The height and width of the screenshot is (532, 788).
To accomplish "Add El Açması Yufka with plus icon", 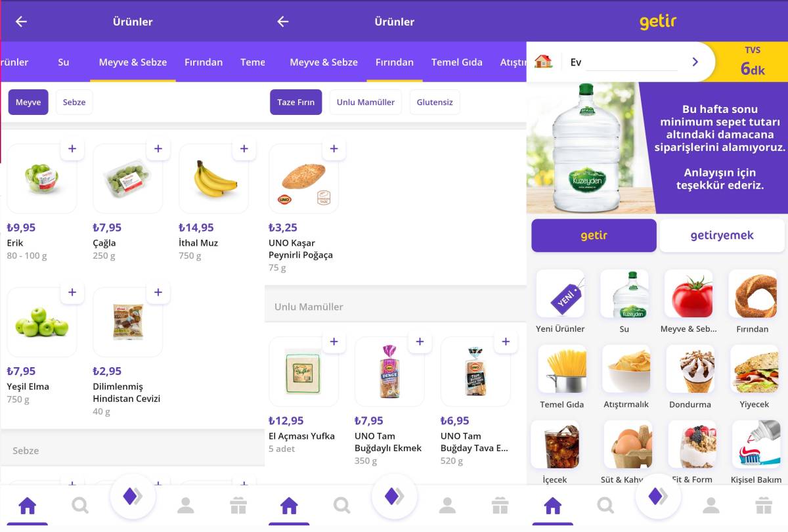I will point(334,342).
